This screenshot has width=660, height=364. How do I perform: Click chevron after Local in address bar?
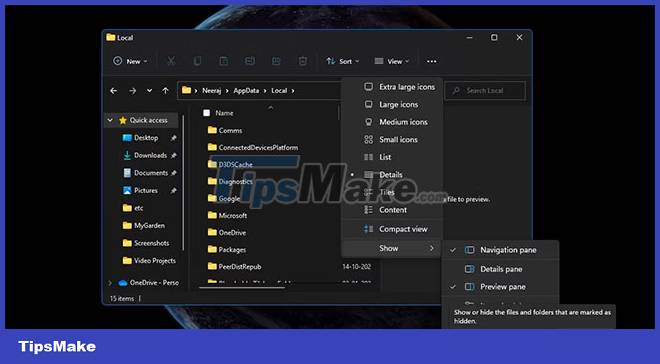[293, 91]
